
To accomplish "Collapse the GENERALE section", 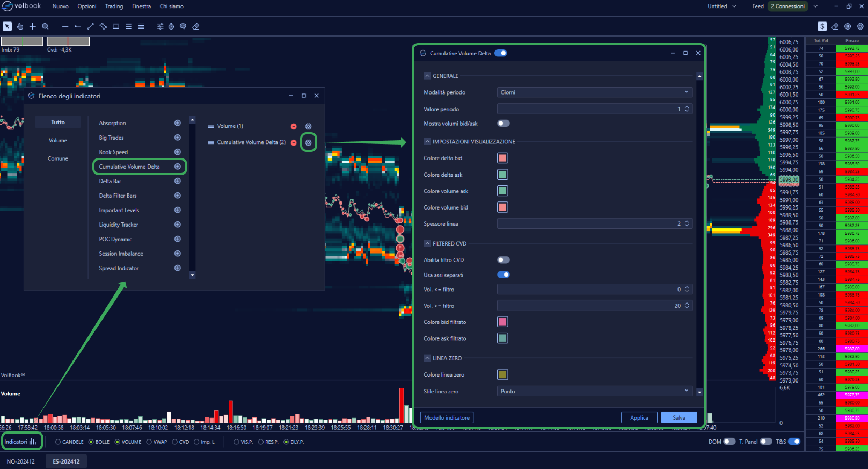I will [427, 76].
